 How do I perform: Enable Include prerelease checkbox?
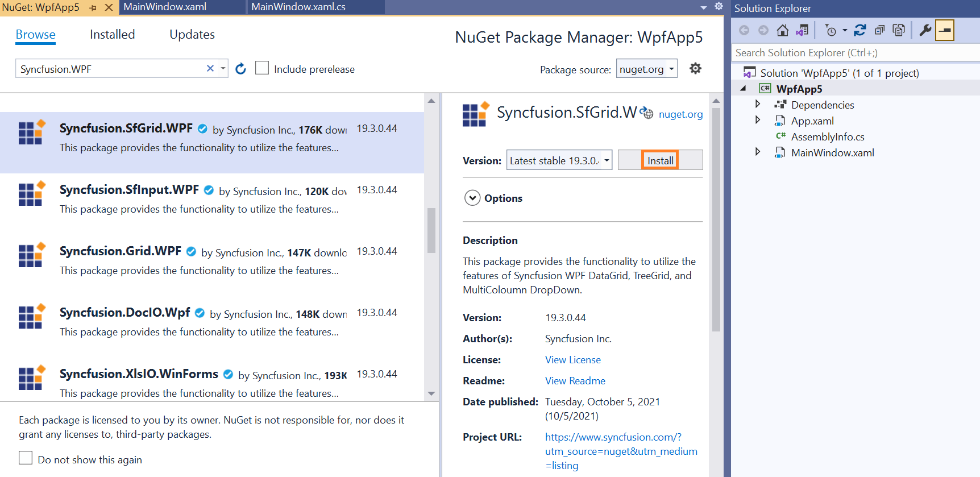262,68
